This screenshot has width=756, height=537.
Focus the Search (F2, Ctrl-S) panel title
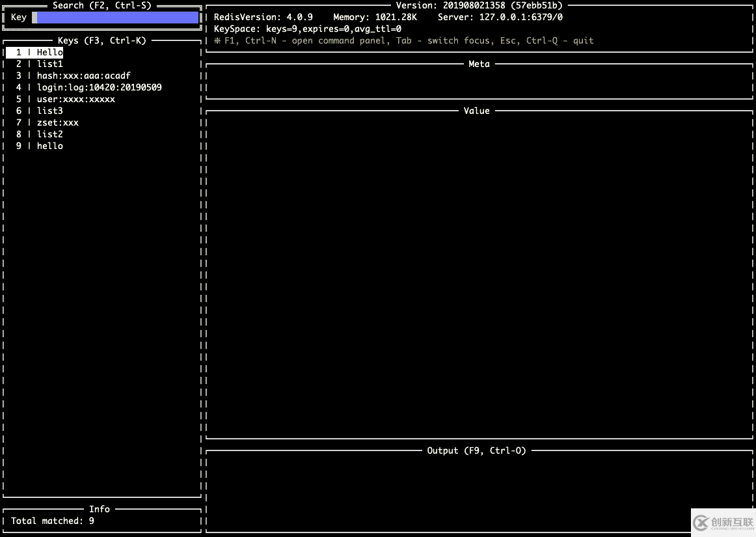[101, 5]
